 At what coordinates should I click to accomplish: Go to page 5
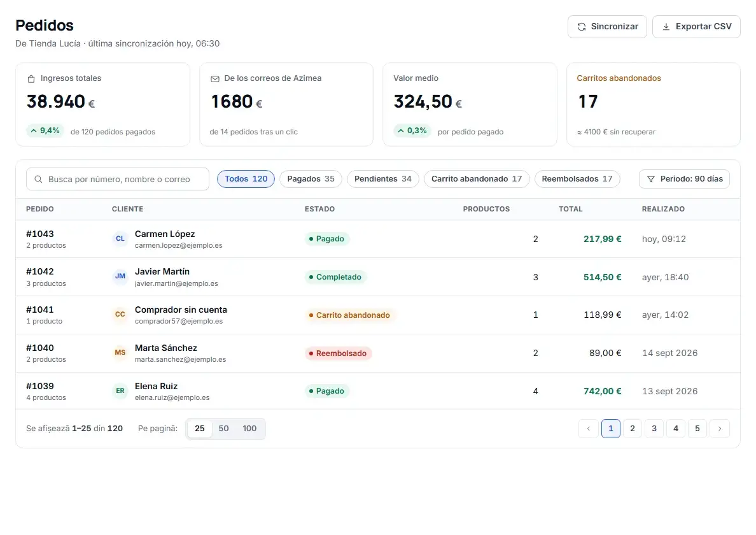(x=697, y=429)
